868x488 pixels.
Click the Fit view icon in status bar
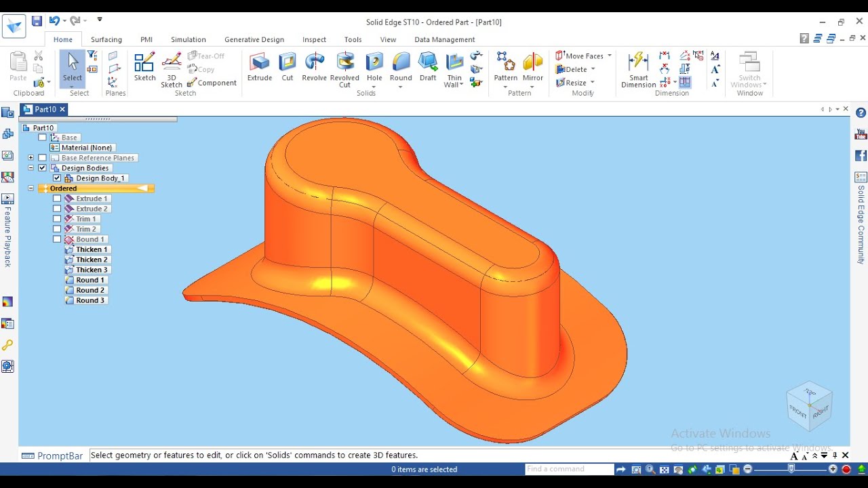665,469
